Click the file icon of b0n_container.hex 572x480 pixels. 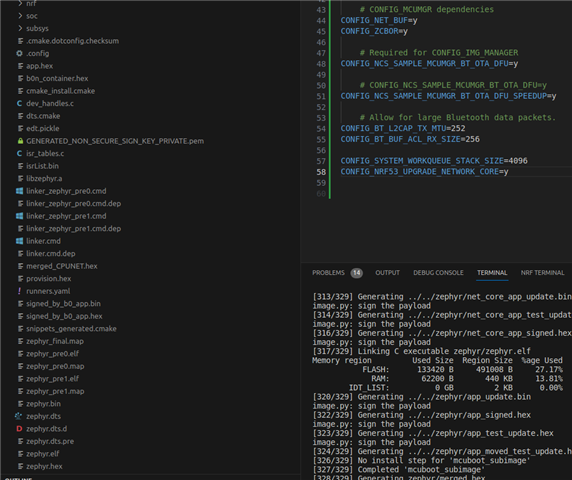click(20, 78)
